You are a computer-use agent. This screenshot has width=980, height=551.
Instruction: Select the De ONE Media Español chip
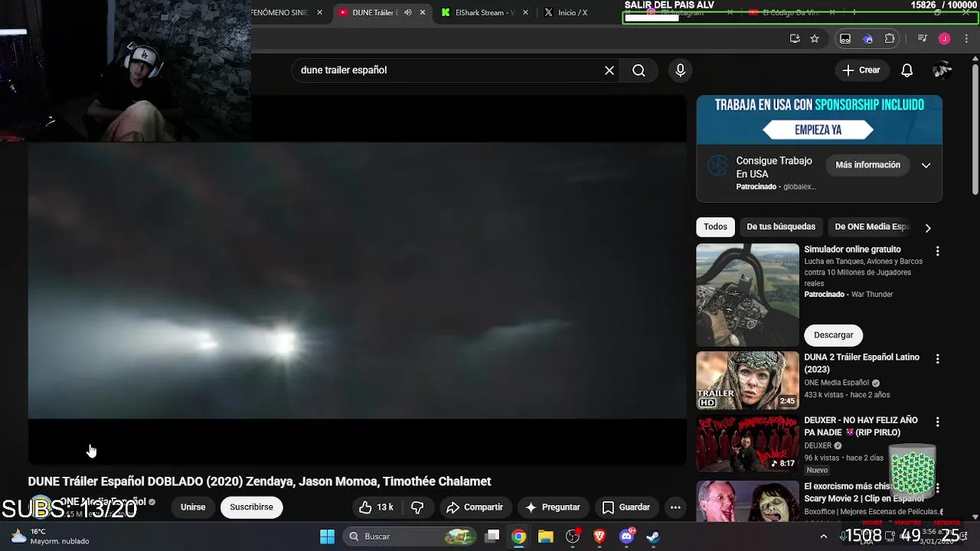tap(871, 227)
